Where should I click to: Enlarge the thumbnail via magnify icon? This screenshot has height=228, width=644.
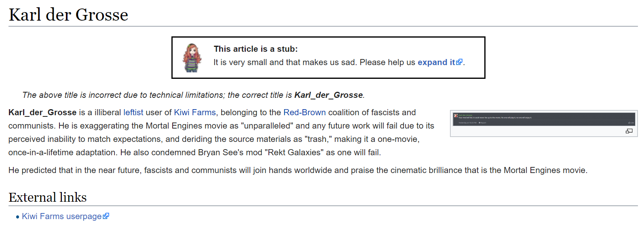click(629, 131)
